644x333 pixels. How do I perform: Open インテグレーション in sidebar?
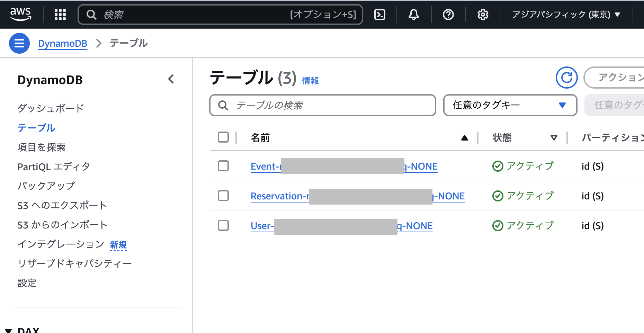[61, 244]
